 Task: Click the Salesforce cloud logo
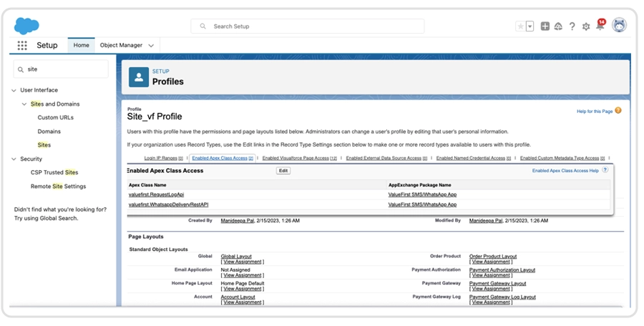coord(26,26)
